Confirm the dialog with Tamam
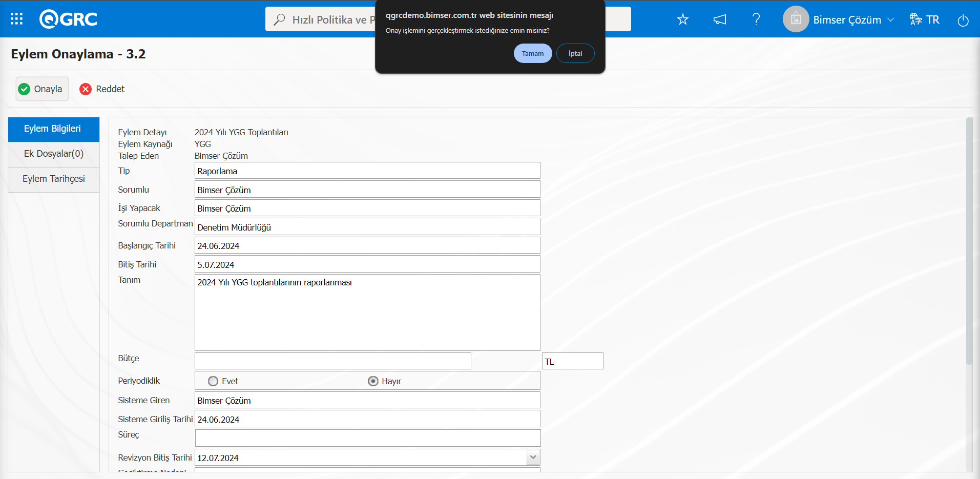The height and width of the screenshot is (479, 980). [533, 53]
